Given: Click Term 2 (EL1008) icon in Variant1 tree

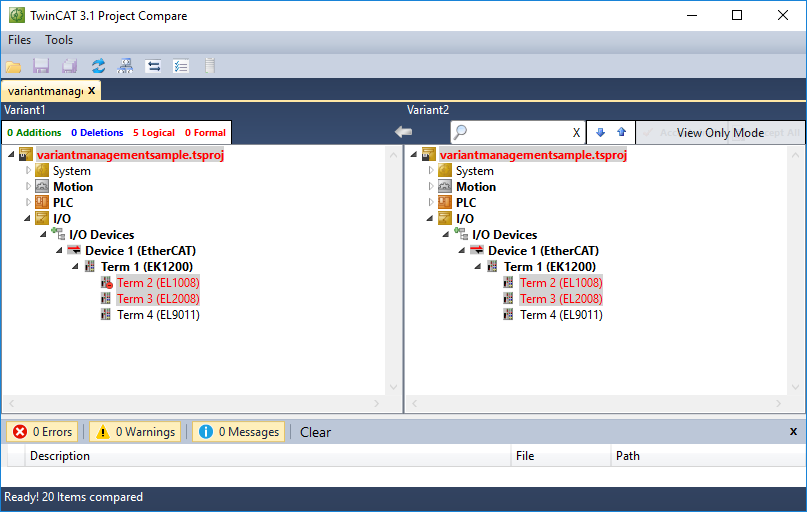Looking at the screenshot, I should click(x=107, y=283).
